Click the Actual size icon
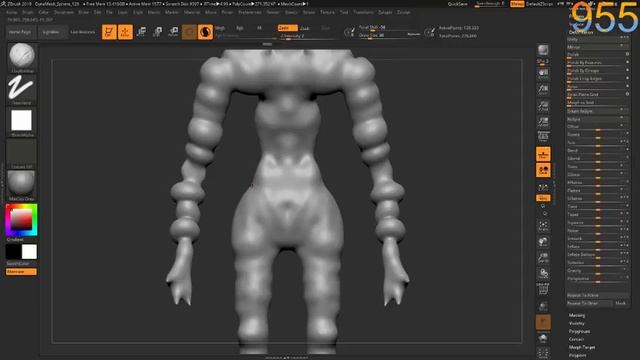The image size is (640, 360). 543,106
